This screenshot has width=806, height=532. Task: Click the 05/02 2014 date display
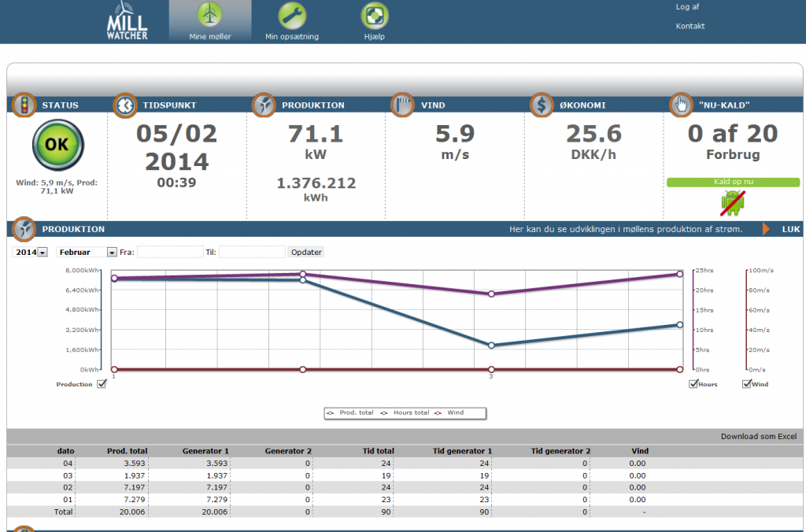click(x=176, y=147)
